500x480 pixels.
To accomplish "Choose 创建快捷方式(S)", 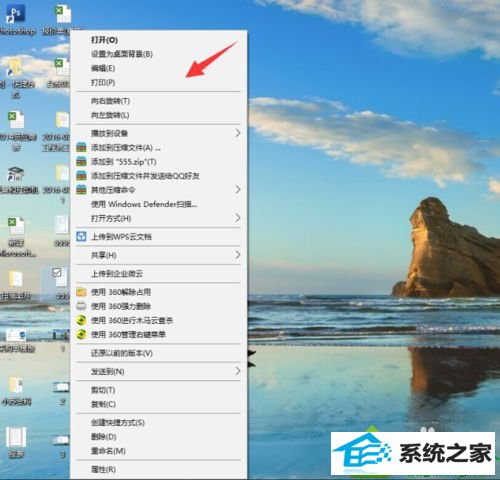I will (x=118, y=423).
